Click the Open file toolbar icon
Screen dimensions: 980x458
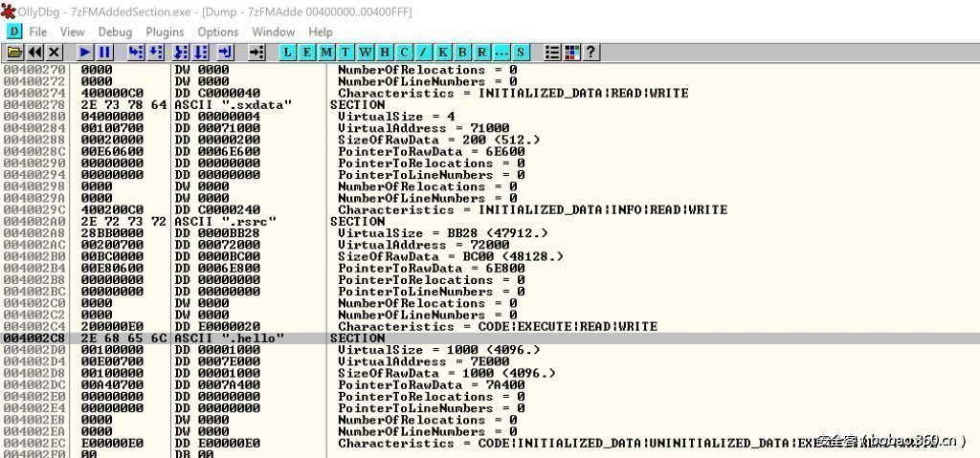tap(15, 52)
